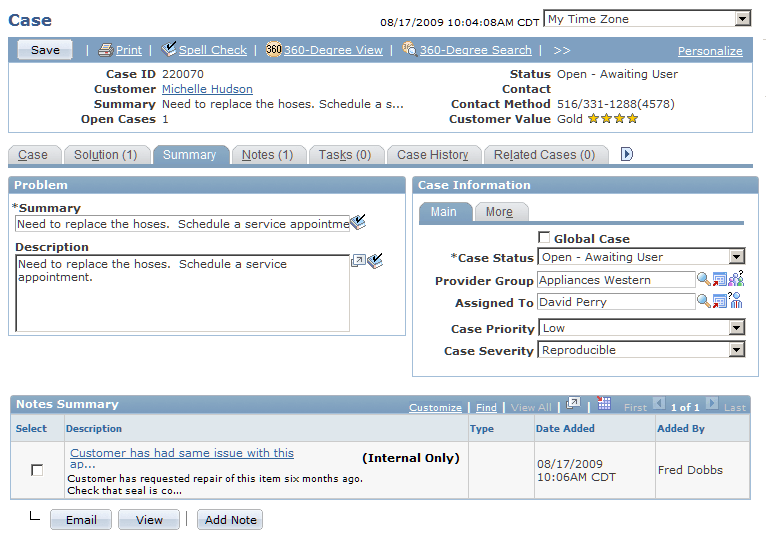This screenshot has height=538, width=768.
Task: Select the note row checkbox
Action: tap(37, 470)
